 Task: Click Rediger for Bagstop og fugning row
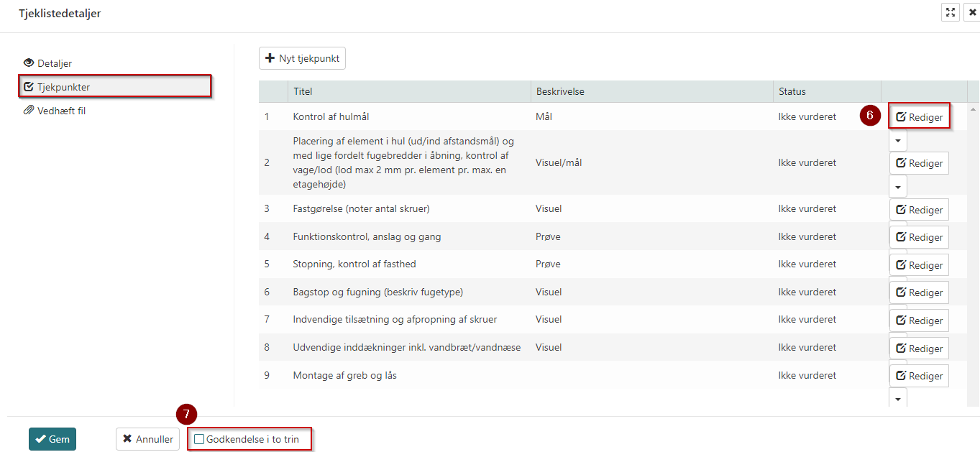click(x=919, y=292)
